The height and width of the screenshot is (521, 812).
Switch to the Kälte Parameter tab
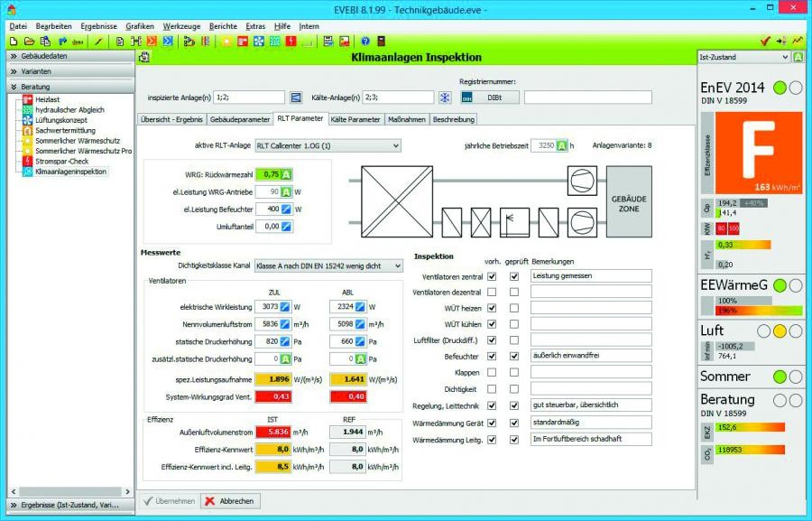click(355, 119)
